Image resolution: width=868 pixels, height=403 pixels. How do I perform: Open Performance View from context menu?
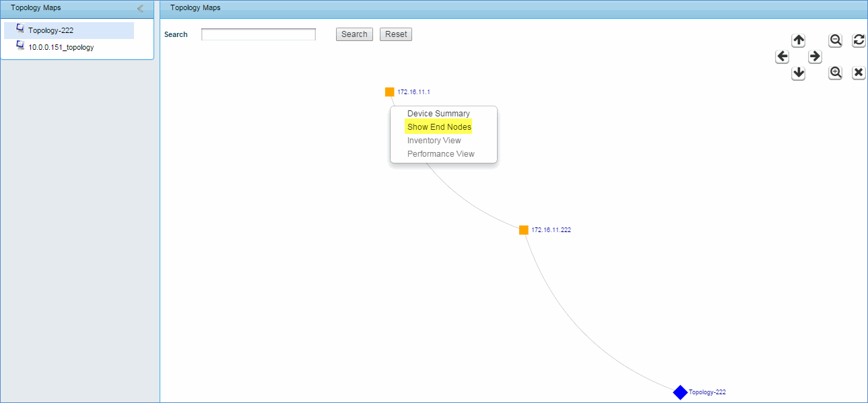click(440, 154)
